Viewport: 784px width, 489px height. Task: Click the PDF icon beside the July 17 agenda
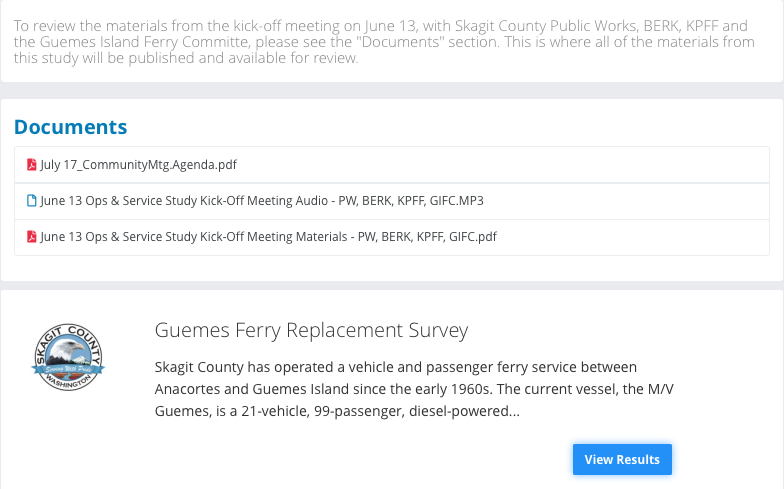tap(32, 165)
